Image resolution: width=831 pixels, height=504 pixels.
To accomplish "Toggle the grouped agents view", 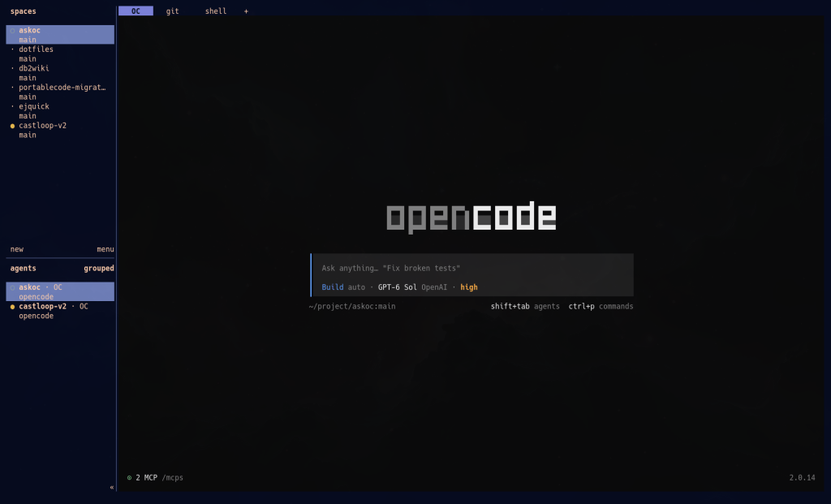I will point(98,268).
